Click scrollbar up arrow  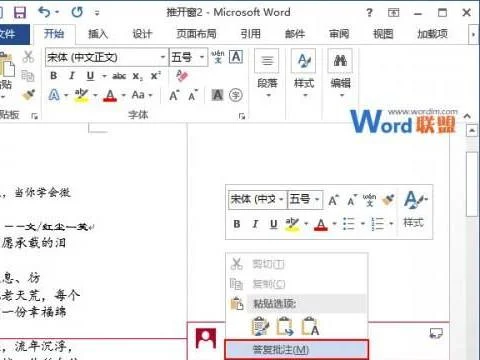[x=472, y=131]
